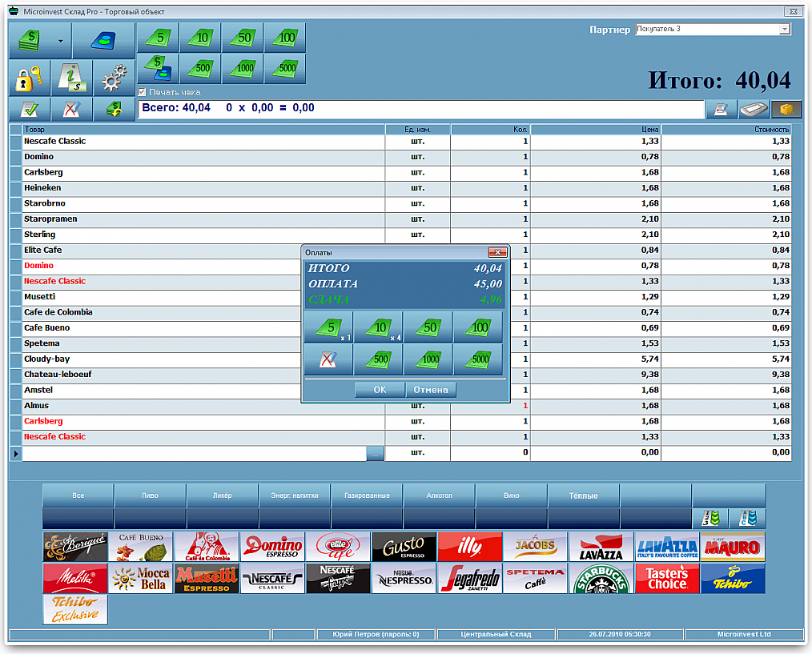Toggle the Печать чека checkbox

(x=142, y=92)
